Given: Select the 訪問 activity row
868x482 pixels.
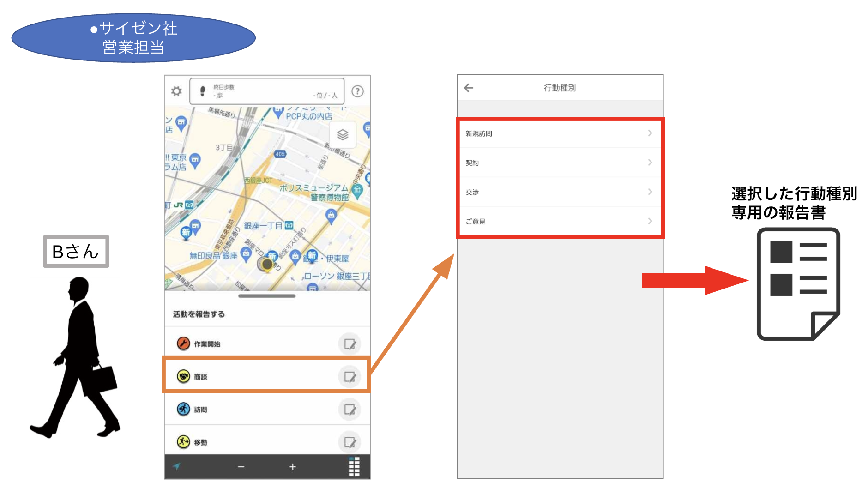Looking at the screenshot, I should pos(267,409).
